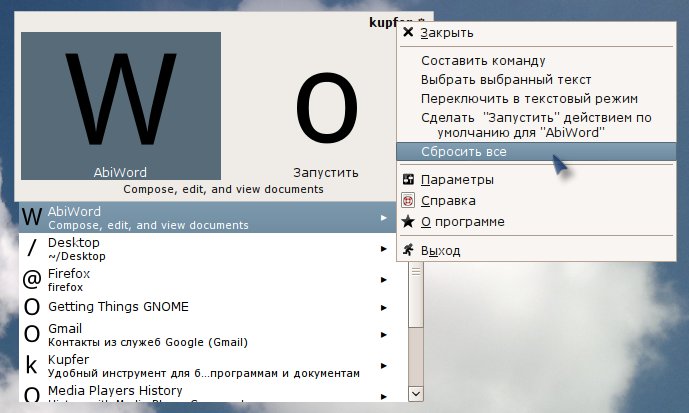Screen dimensions: 689x413
Task: Open Справка from the menu
Action: 536,201
